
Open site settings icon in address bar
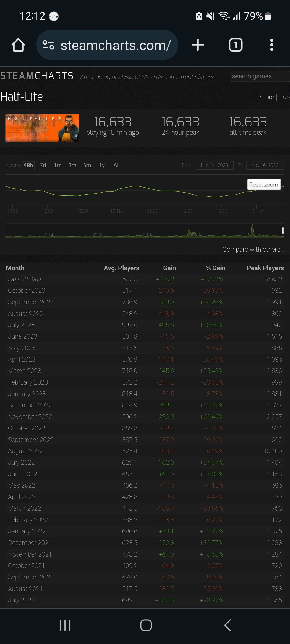(x=48, y=45)
